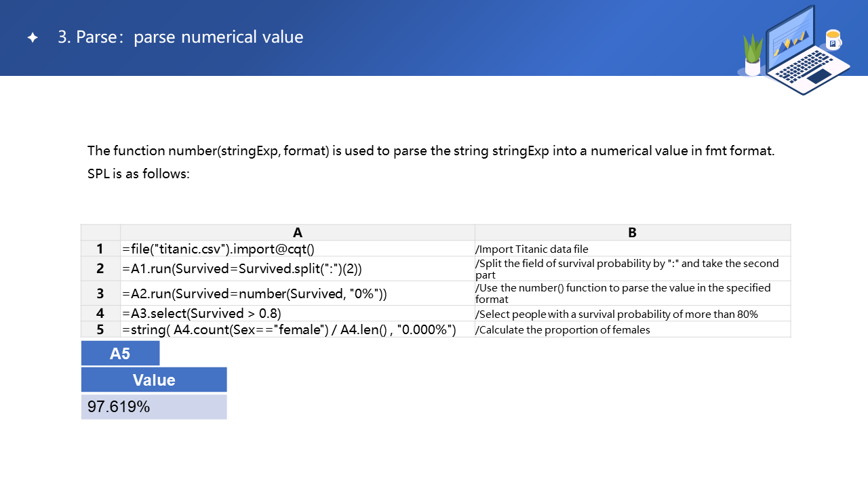Select row 1 header
The image size is (868, 488).
click(x=100, y=249)
